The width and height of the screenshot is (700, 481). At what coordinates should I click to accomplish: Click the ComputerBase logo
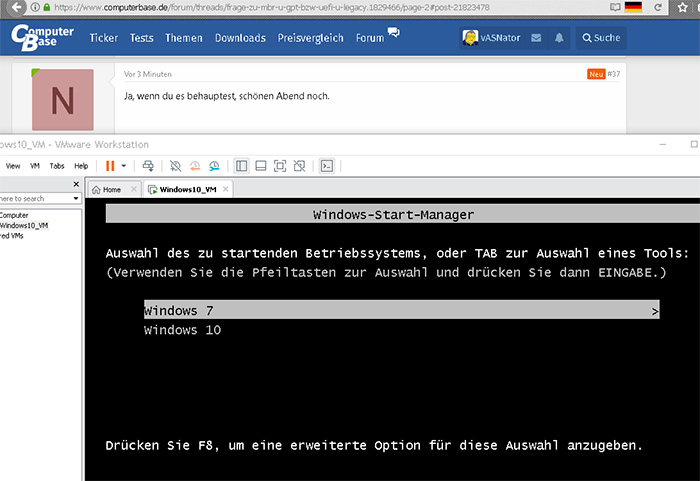(x=42, y=37)
